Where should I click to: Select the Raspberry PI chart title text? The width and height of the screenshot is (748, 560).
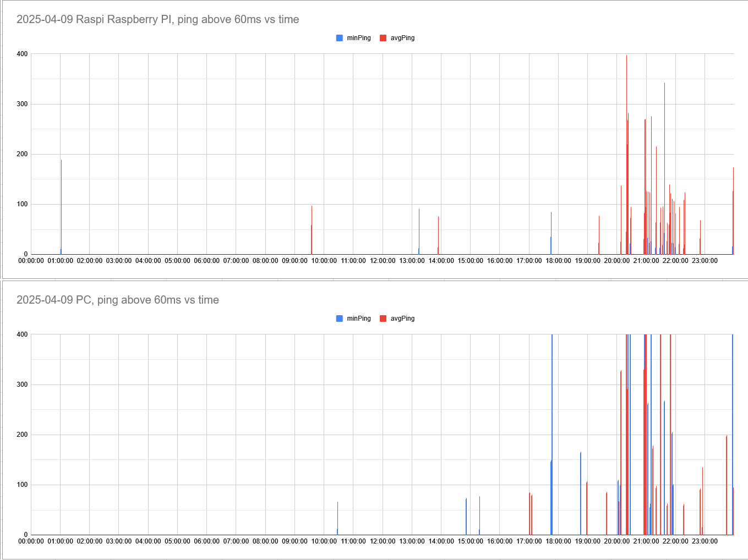[x=157, y=19]
